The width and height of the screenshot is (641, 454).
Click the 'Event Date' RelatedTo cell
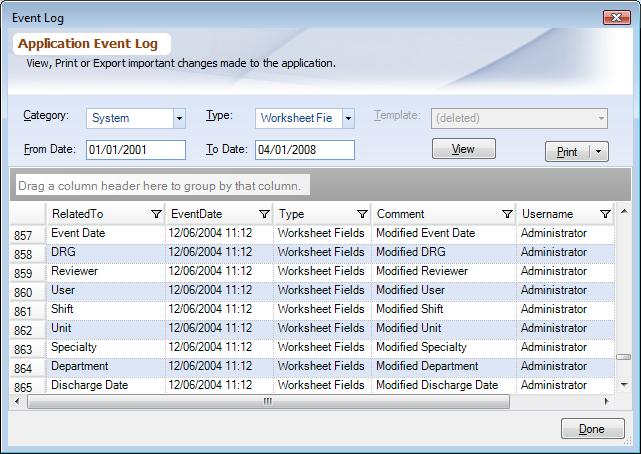[x=106, y=233]
